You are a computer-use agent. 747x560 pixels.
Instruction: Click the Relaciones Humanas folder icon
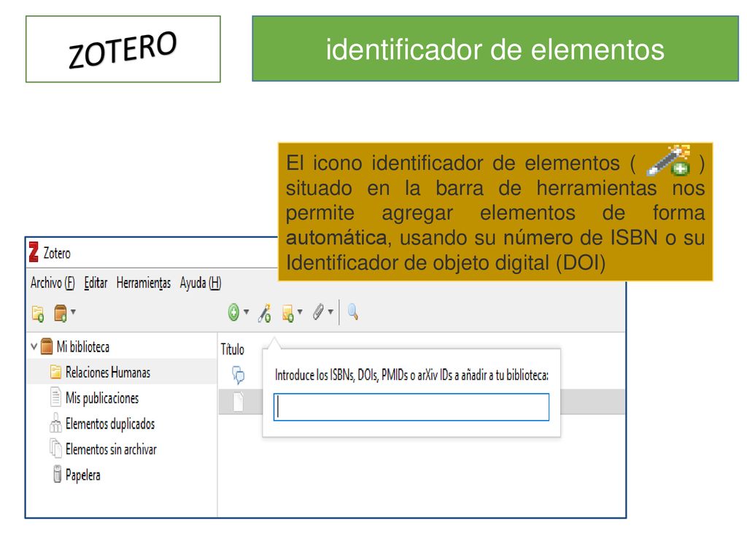coord(55,372)
